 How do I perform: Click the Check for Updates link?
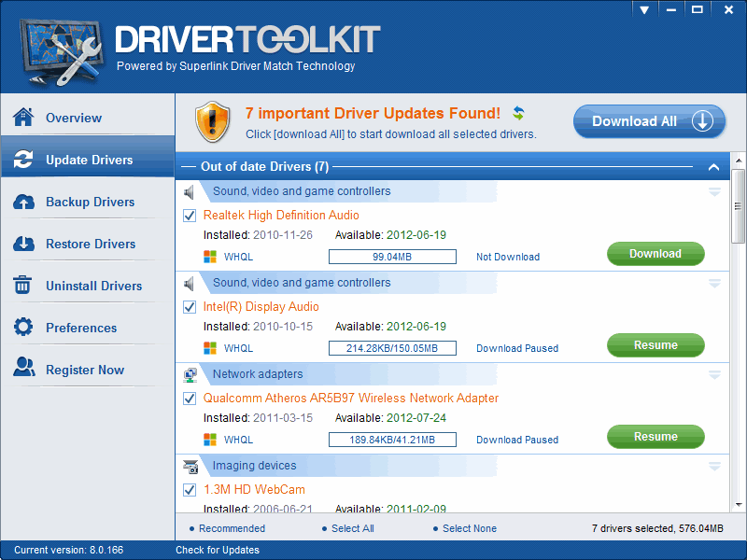[x=217, y=550]
